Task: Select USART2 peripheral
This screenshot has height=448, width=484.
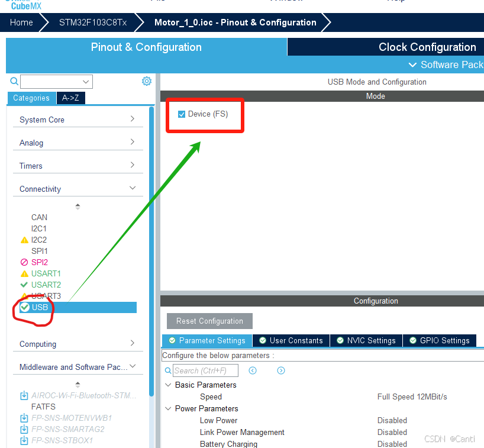Action: click(x=46, y=285)
